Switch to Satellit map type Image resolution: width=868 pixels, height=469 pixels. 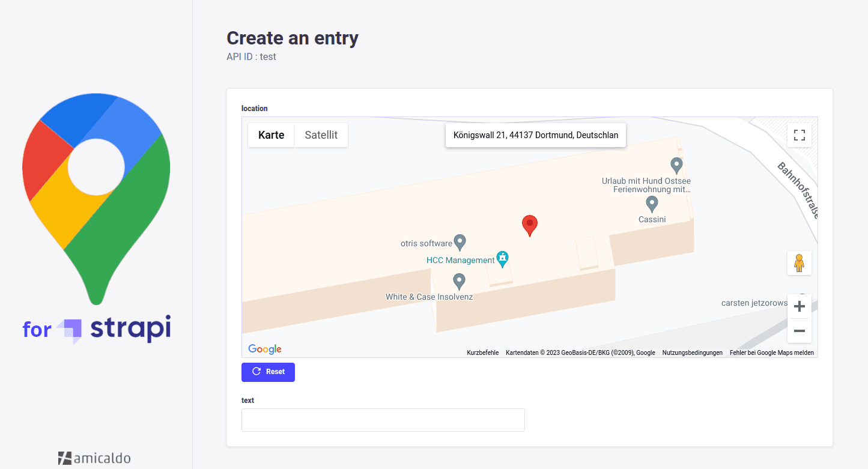click(x=321, y=135)
